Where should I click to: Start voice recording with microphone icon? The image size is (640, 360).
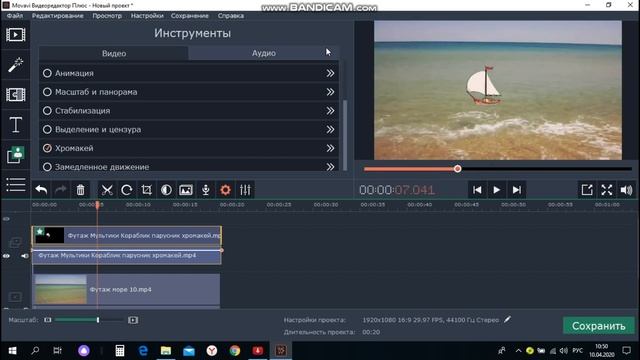[206, 190]
